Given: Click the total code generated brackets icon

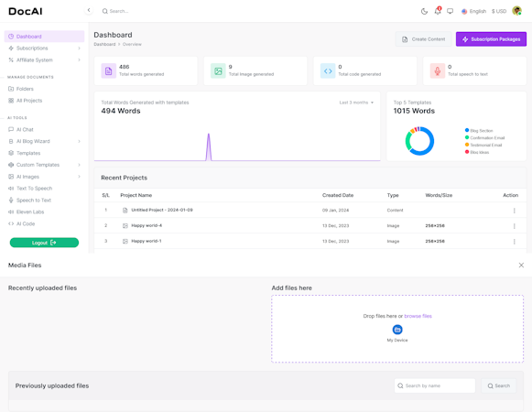Looking at the screenshot, I should (x=328, y=70).
